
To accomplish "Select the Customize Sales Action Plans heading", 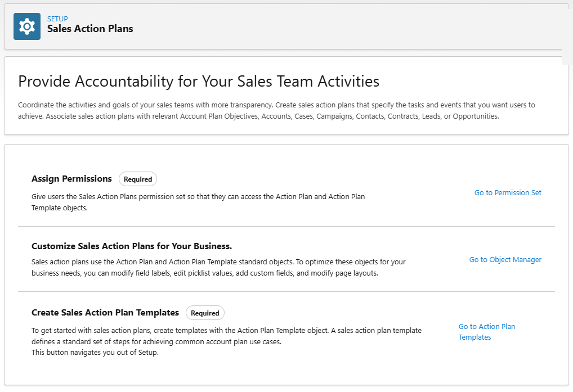I will point(132,246).
